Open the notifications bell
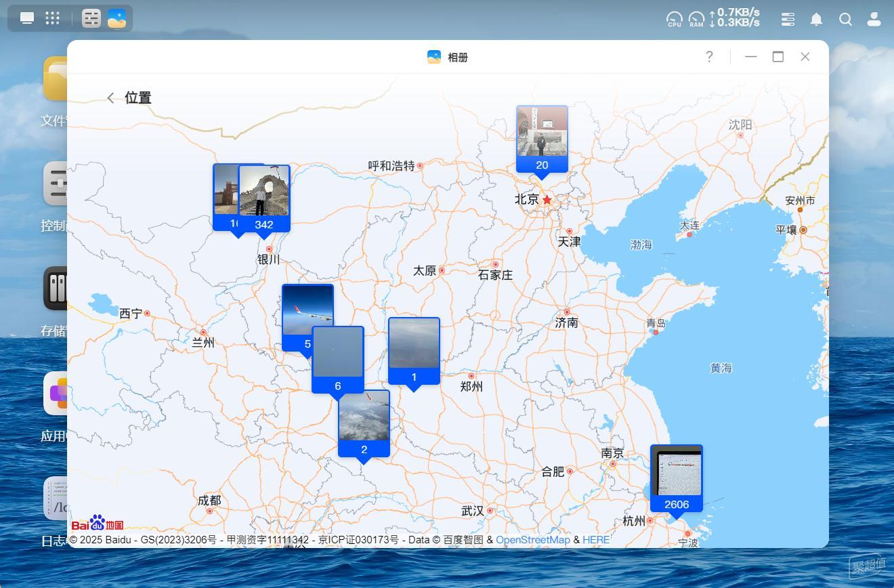This screenshot has width=894, height=588. point(817,19)
